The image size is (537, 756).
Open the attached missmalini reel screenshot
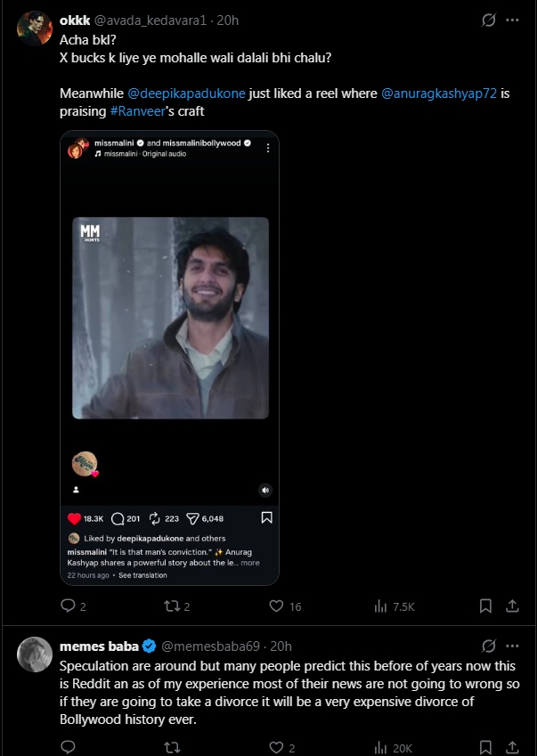click(x=169, y=358)
